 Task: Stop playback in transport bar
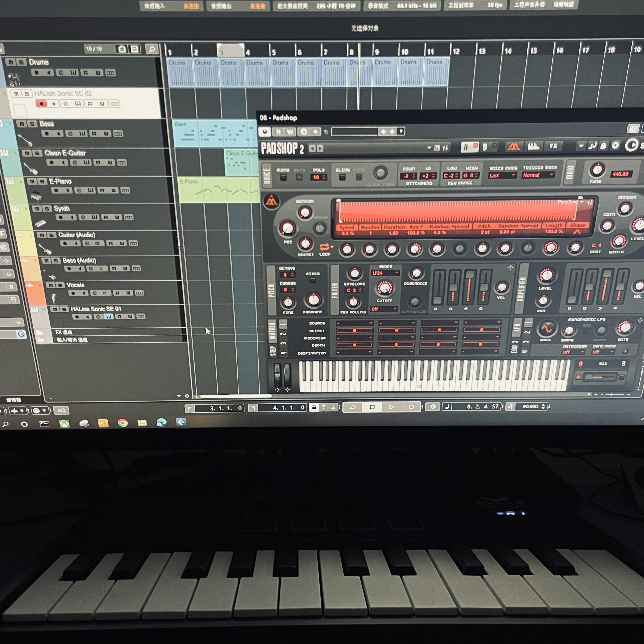click(x=372, y=407)
